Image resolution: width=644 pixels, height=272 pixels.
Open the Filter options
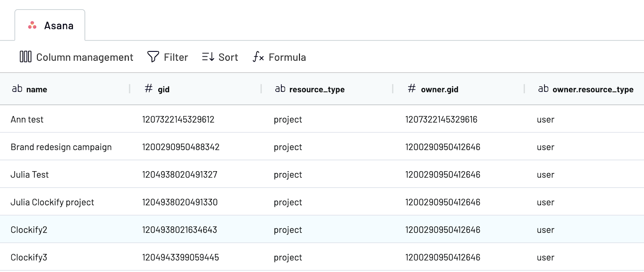pos(175,57)
